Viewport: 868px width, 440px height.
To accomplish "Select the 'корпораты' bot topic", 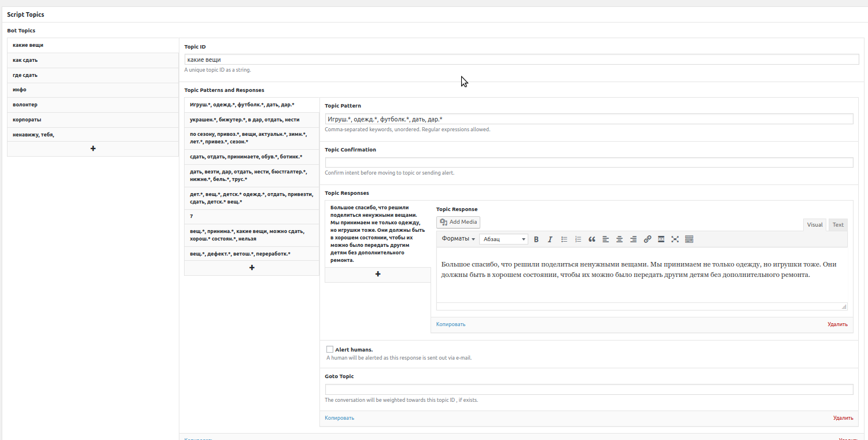I will coord(93,120).
